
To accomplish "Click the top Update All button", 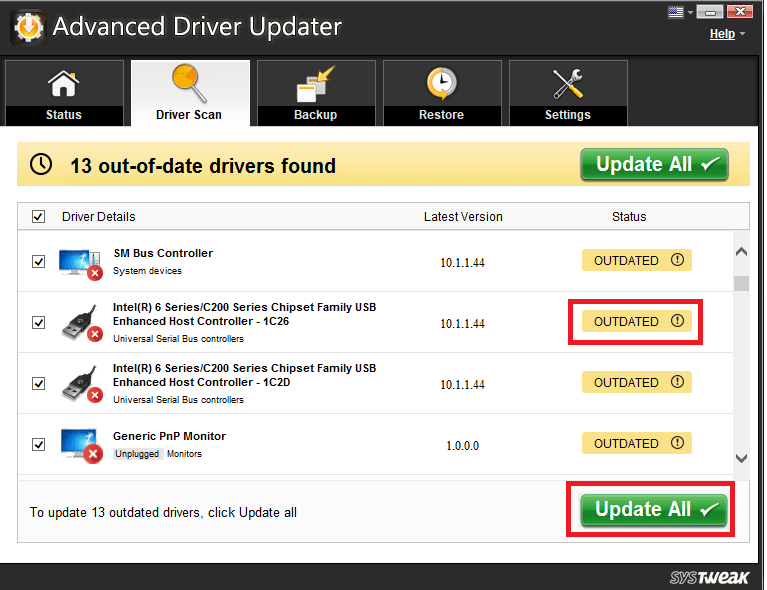I will [x=654, y=164].
